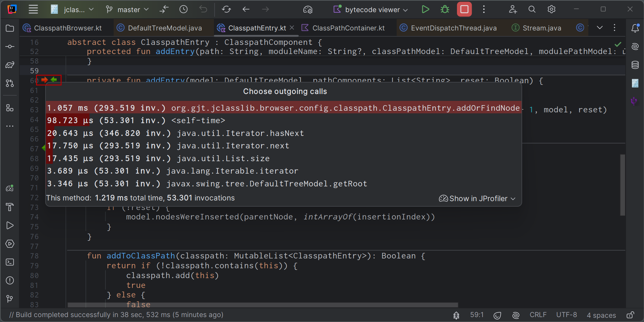This screenshot has width=644, height=322.
Task: Open the master branch dropdown
Action: coord(127,9)
